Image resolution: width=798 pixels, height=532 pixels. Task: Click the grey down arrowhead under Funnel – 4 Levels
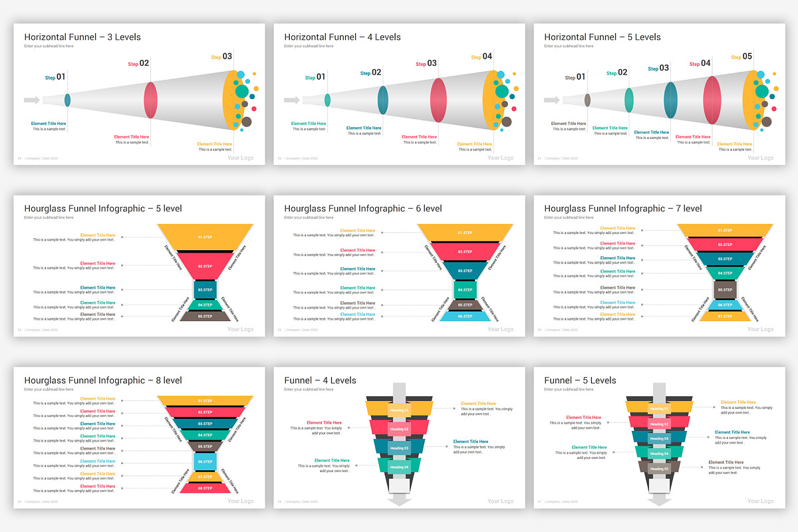click(400, 501)
